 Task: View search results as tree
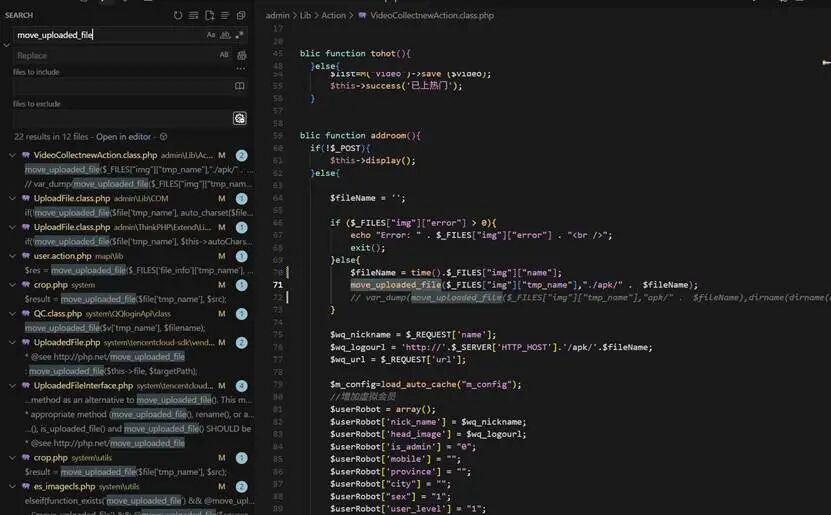click(225, 16)
